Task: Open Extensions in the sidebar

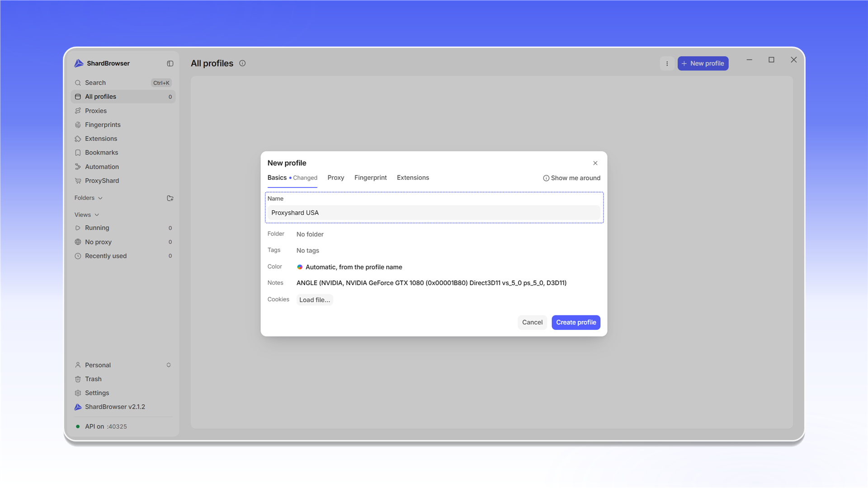Action: pos(123,139)
